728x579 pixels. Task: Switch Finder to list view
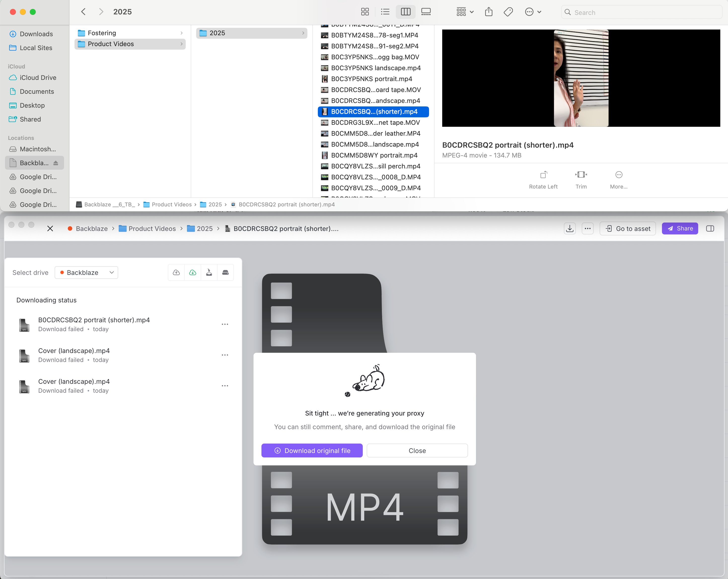pyautogui.click(x=385, y=12)
